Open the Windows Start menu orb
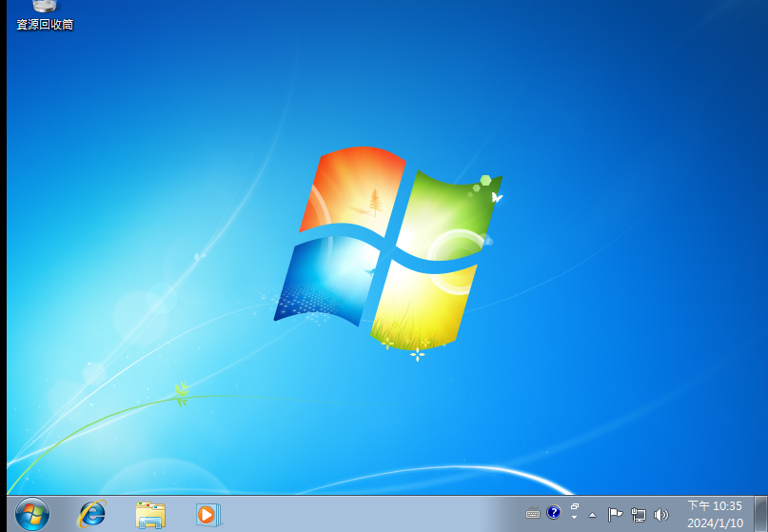Image resolution: width=768 pixels, height=532 pixels. click(x=32, y=514)
